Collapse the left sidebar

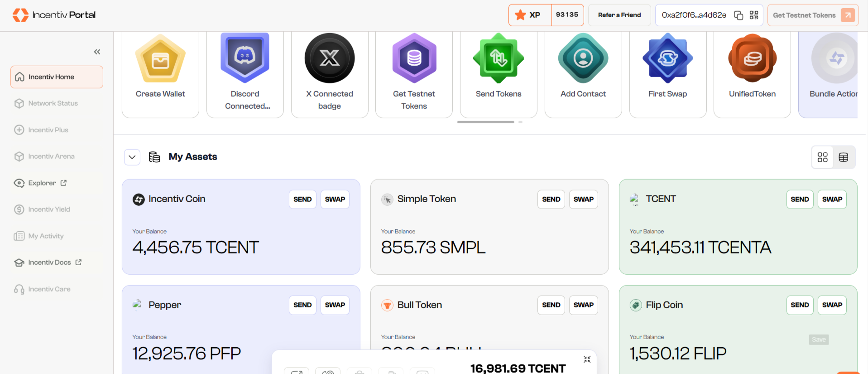[x=97, y=52]
